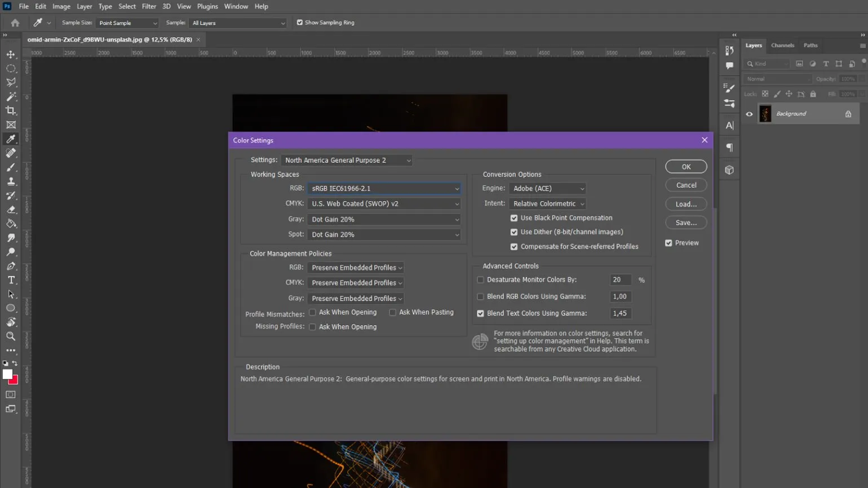Enable Desaturate Monitor Colors By checkbox
Screen dimensions: 868x488
pyautogui.click(x=481, y=280)
